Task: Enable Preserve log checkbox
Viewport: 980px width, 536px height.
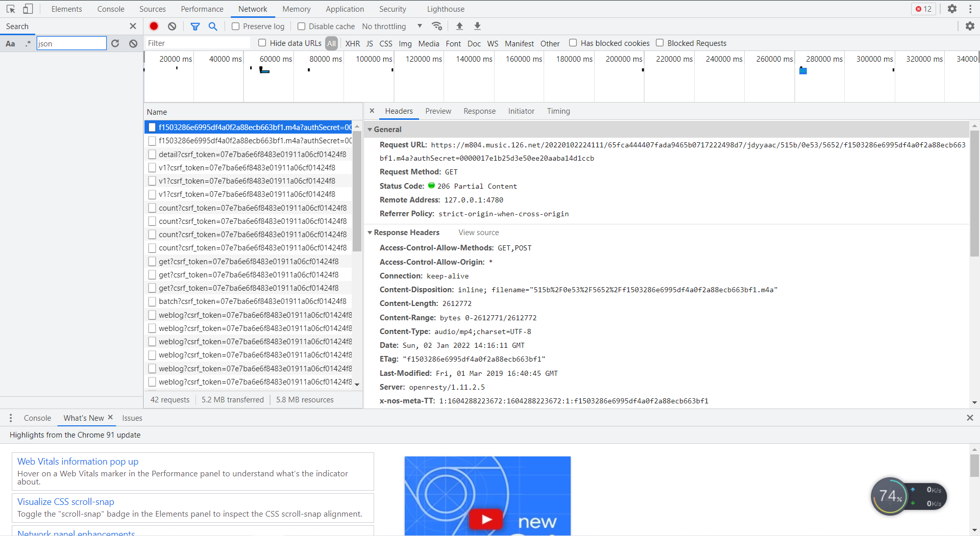Action: pyautogui.click(x=236, y=26)
